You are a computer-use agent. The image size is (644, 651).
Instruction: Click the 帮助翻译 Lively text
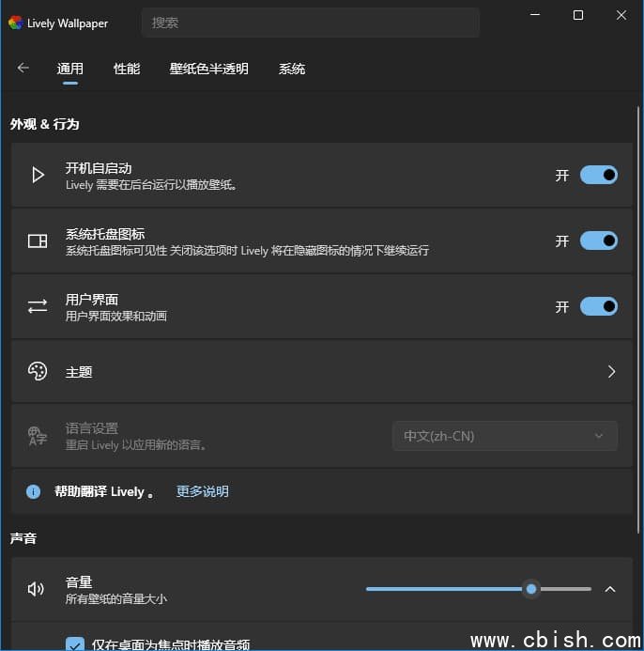click(104, 491)
